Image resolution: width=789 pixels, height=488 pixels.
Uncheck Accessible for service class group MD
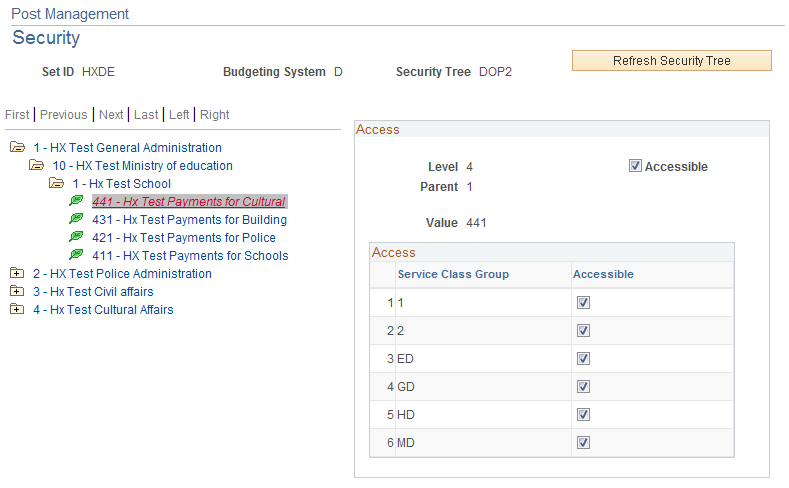[x=583, y=443]
